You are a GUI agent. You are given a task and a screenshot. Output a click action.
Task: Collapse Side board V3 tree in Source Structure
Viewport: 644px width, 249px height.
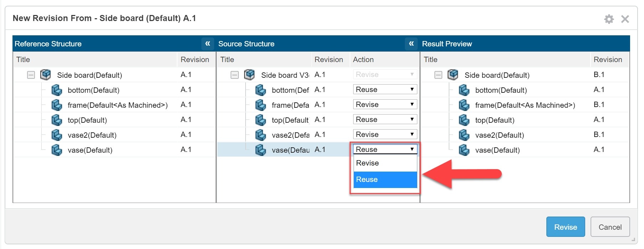235,75
